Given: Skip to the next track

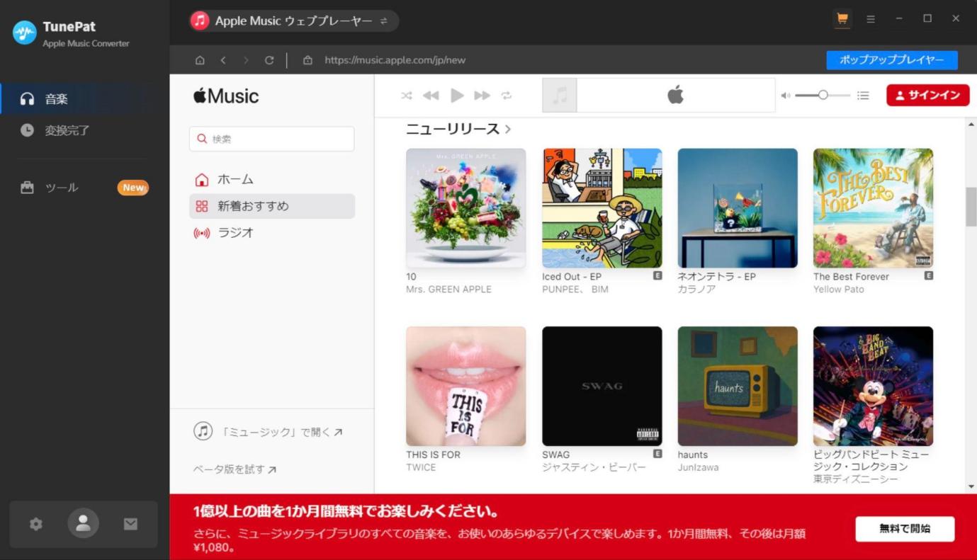Looking at the screenshot, I should [482, 96].
